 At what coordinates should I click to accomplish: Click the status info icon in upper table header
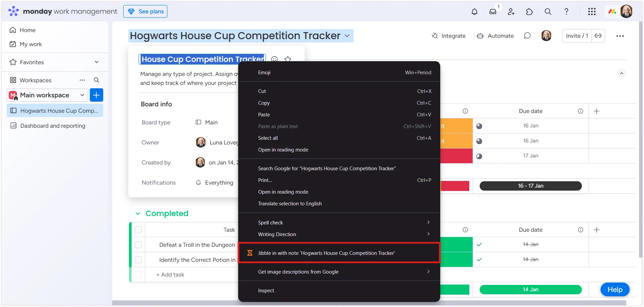[x=465, y=111]
